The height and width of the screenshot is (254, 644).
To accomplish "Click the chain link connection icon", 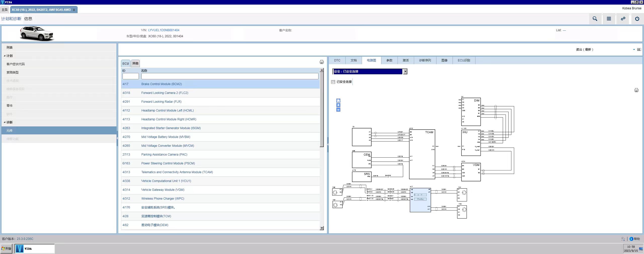I will (623, 19).
